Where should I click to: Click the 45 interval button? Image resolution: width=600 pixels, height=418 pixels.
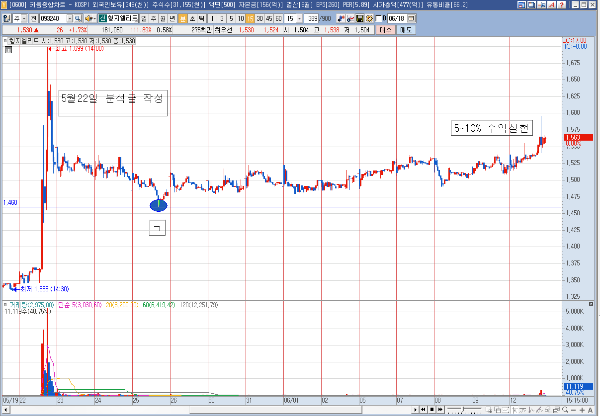[269, 18]
